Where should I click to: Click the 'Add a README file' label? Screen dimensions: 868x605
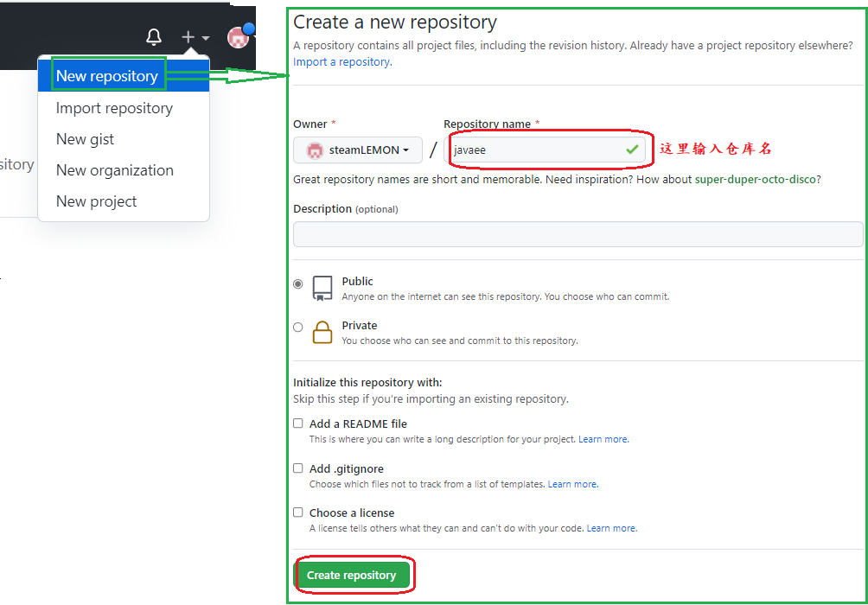click(x=358, y=424)
